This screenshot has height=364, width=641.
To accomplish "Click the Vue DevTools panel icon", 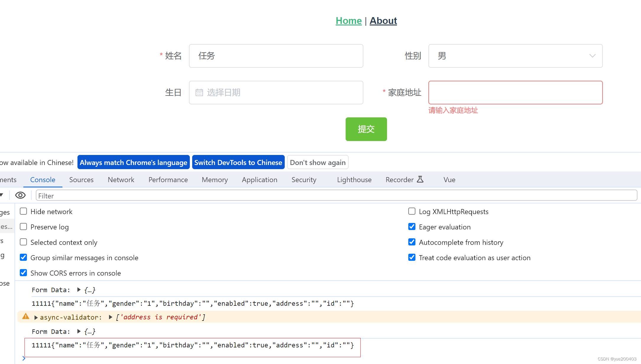I will point(449,179).
